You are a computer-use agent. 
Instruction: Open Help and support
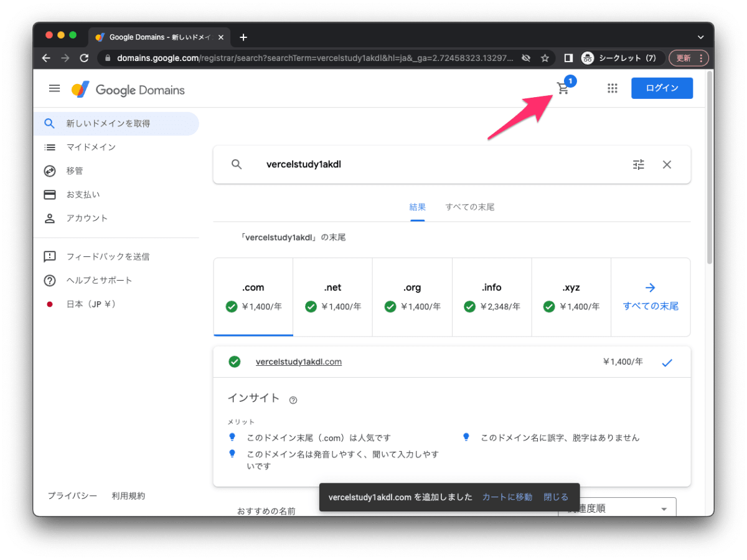[116, 281]
